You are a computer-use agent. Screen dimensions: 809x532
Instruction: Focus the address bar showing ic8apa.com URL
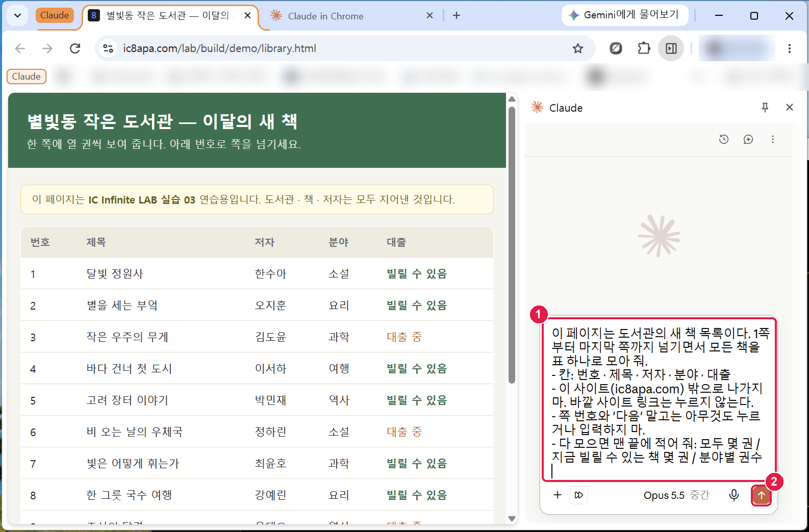point(337,48)
